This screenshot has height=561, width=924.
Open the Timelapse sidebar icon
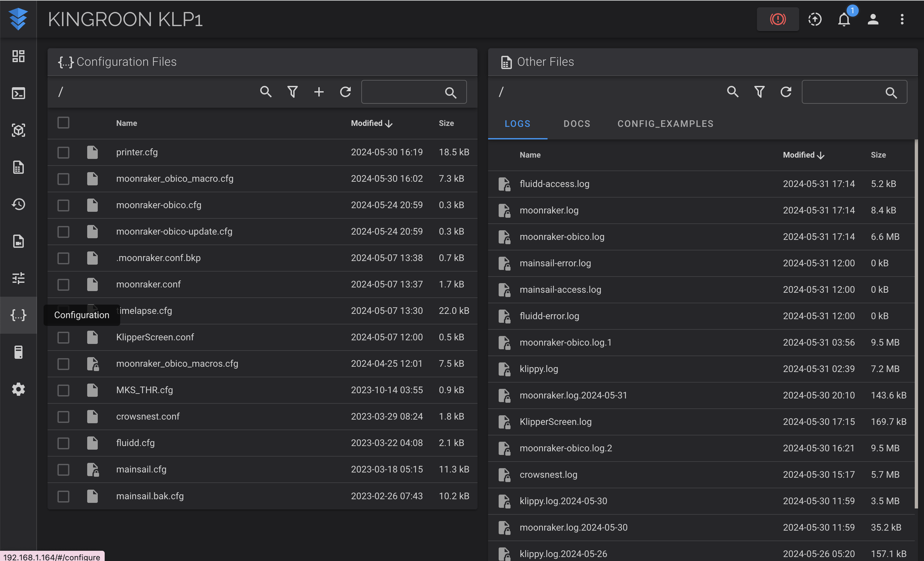(x=18, y=241)
